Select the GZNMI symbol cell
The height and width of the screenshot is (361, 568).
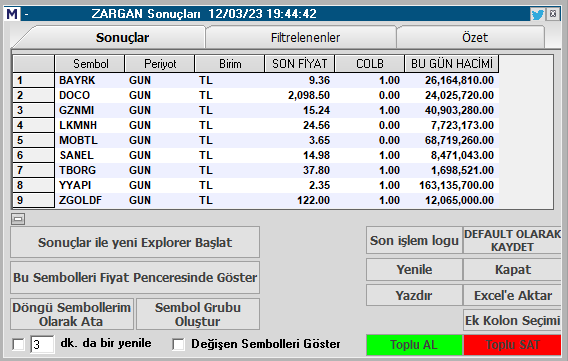[x=90, y=110]
